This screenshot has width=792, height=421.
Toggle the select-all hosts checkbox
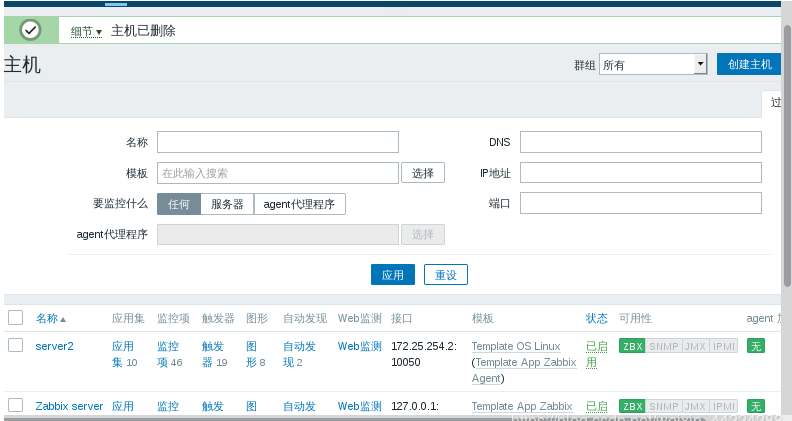pyautogui.click(x=16, y=317)
